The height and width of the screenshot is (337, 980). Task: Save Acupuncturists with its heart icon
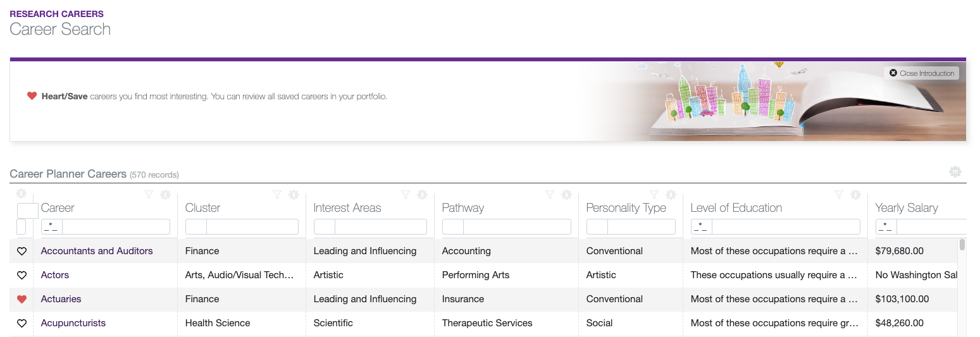[x=22, y=323]
